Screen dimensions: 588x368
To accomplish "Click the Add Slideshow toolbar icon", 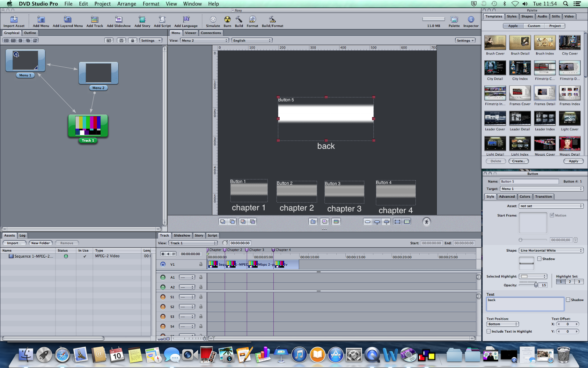I will click(118, 19).
